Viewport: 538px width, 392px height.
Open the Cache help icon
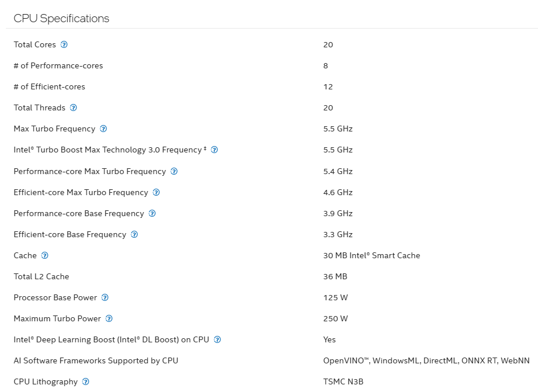point(44,255)
